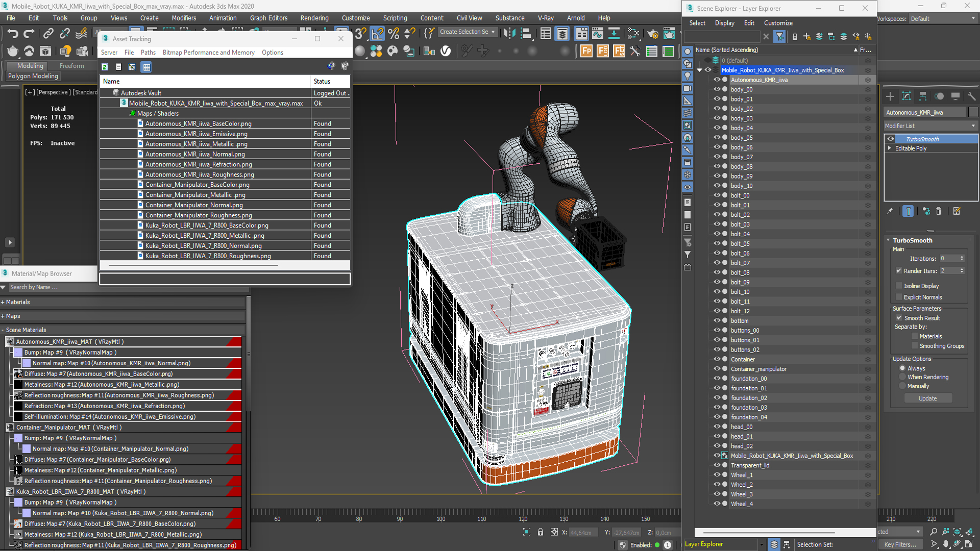Open the Utilities wrench panel icon

point(972,96)
